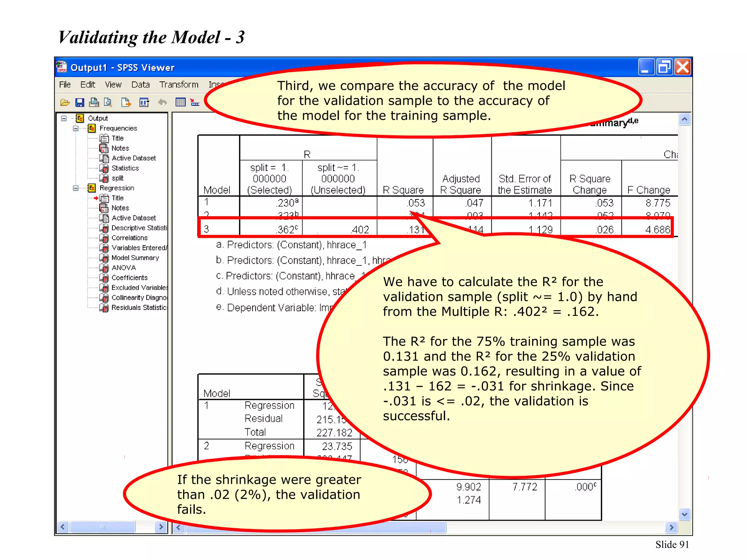Click the Go to Data grid icon
This screenshot has height=560, width=747.
tap(181, 102)
